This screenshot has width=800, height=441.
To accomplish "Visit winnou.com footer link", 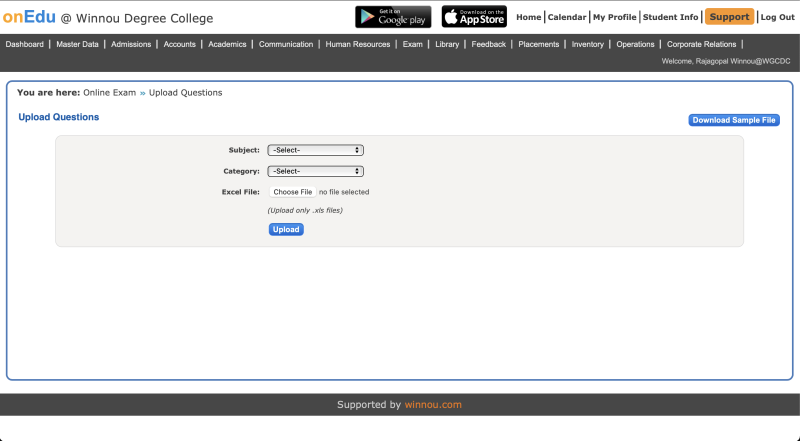I will tap(433, 405).
